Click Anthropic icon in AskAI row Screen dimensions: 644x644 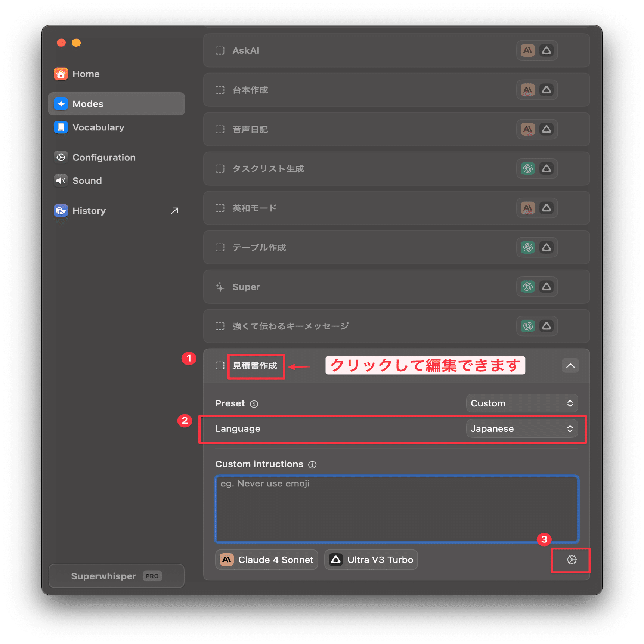(x=528, y=50)
